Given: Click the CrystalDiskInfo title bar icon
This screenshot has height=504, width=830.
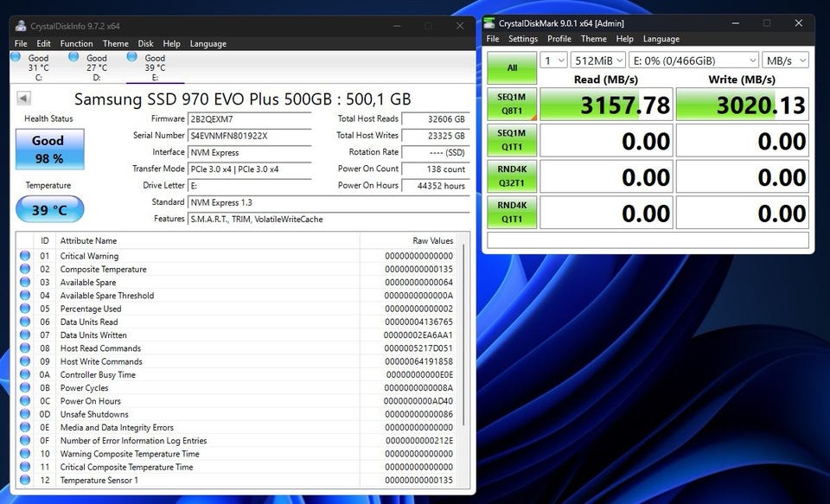Looking at the screenshot, I should tap(21, 26).
